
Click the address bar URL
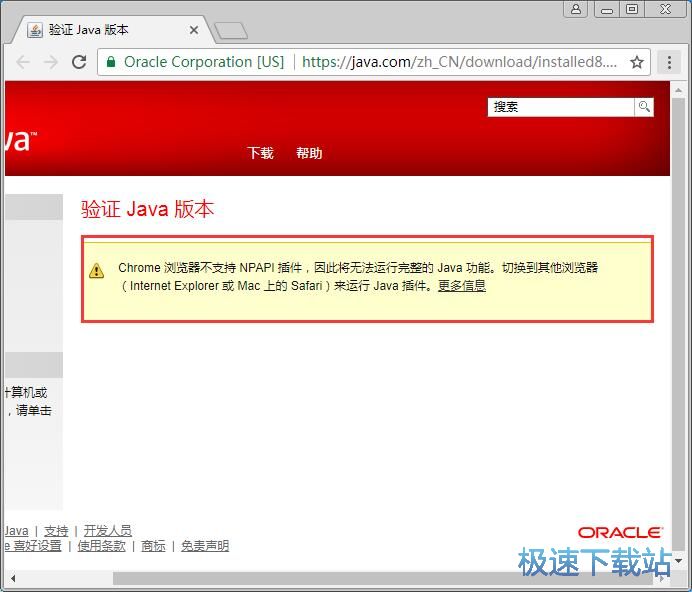tap(459, 62)
